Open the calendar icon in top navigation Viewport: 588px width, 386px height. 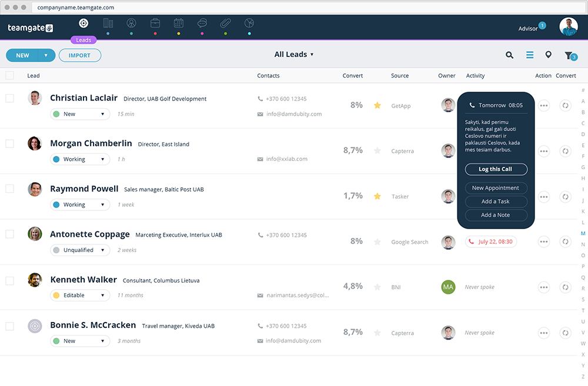(179, 24)
